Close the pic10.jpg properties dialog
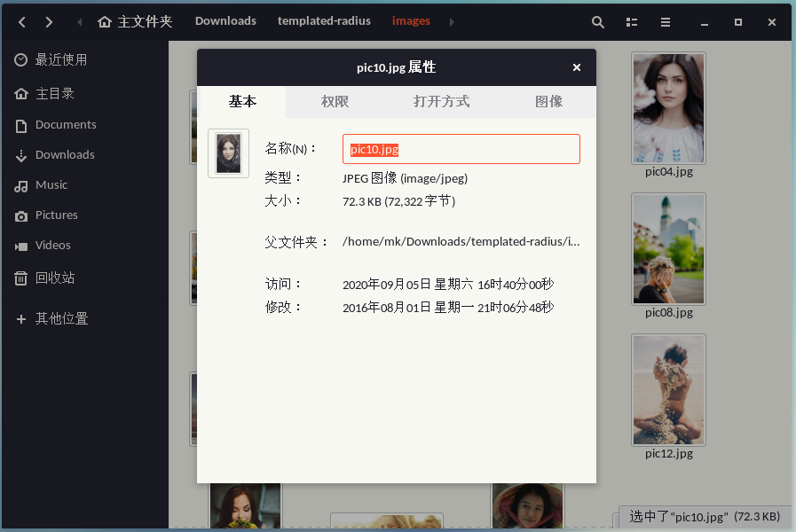 (577, 67)
